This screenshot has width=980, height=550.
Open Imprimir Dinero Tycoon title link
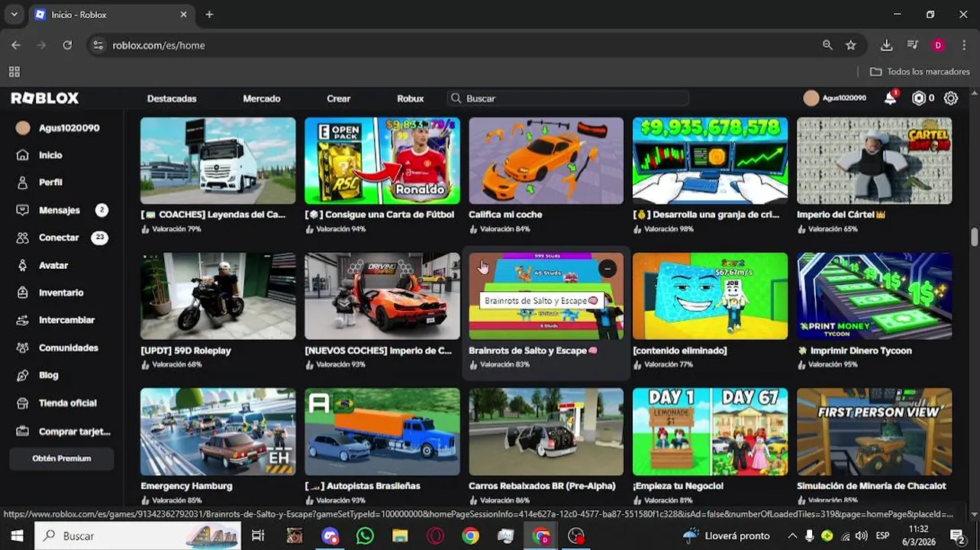[854, 351]
